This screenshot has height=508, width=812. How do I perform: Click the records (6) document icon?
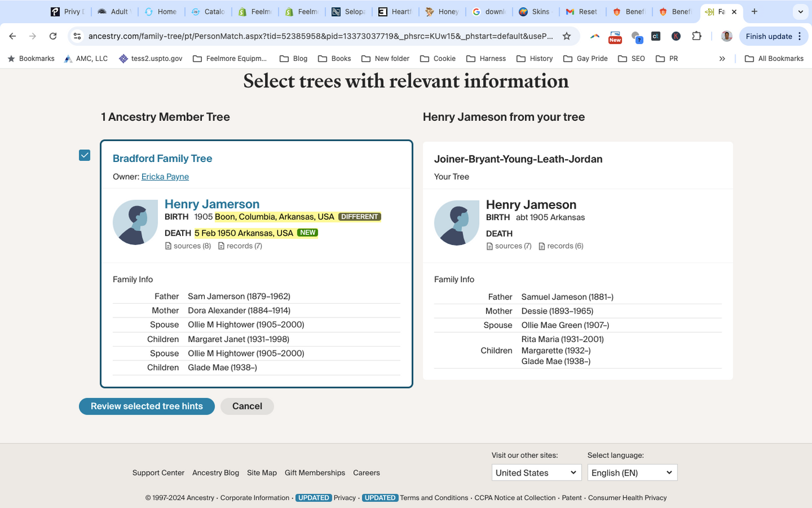click(542, 246)
